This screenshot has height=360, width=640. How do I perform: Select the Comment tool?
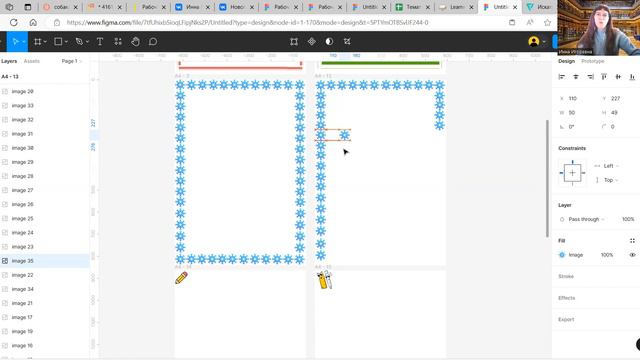coord(153,42)
